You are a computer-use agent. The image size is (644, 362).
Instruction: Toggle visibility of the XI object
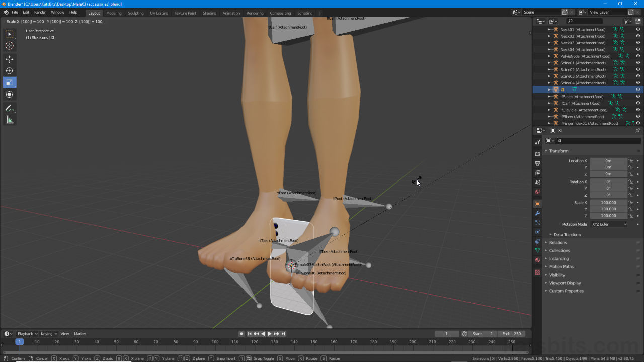pyautogui.click(x=638, y=89)
